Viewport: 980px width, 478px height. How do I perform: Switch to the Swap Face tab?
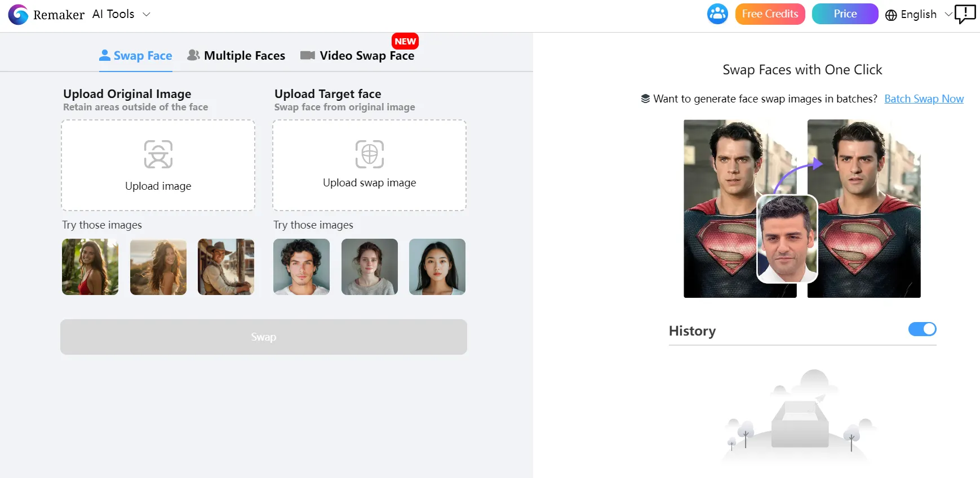pos(136,56)
